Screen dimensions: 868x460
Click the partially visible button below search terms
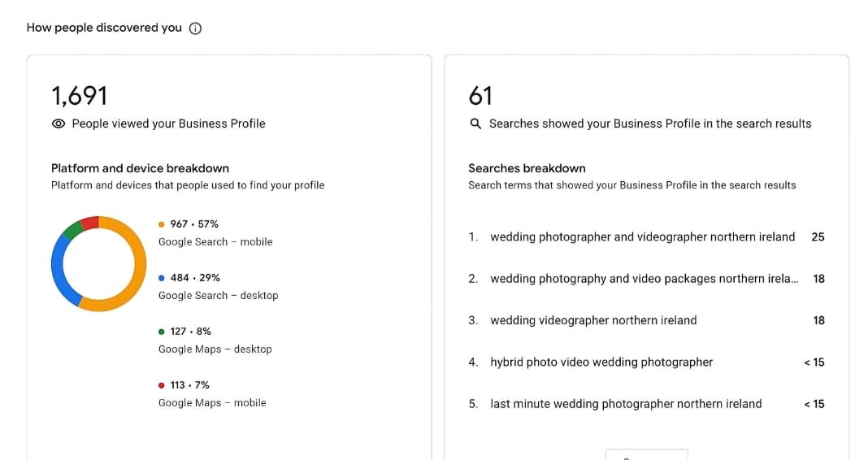click(646, 454)
